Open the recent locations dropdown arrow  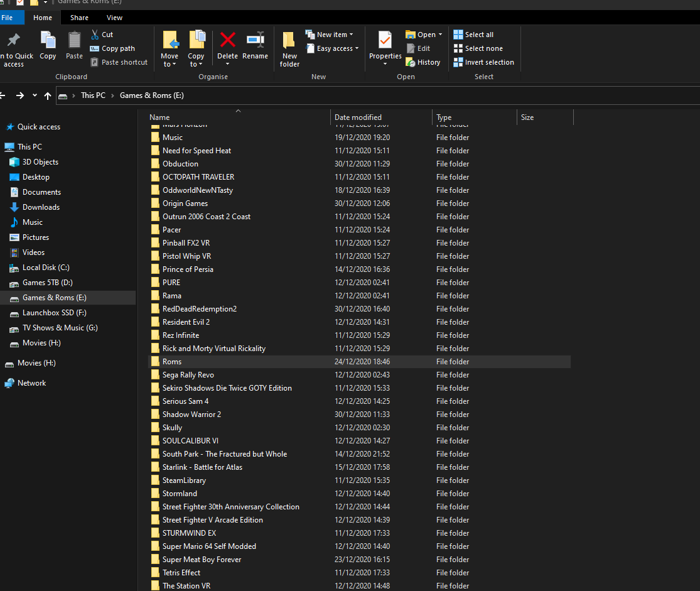[x=35, y=95]
